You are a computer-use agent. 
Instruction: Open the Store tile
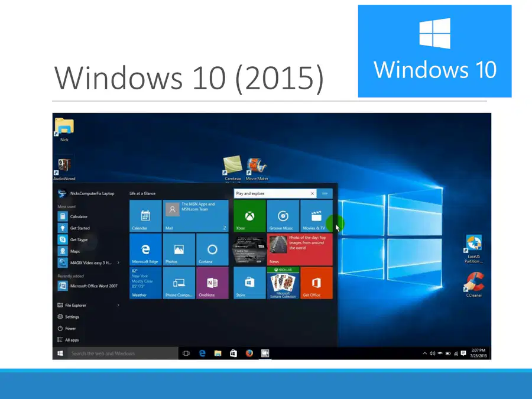249,283
